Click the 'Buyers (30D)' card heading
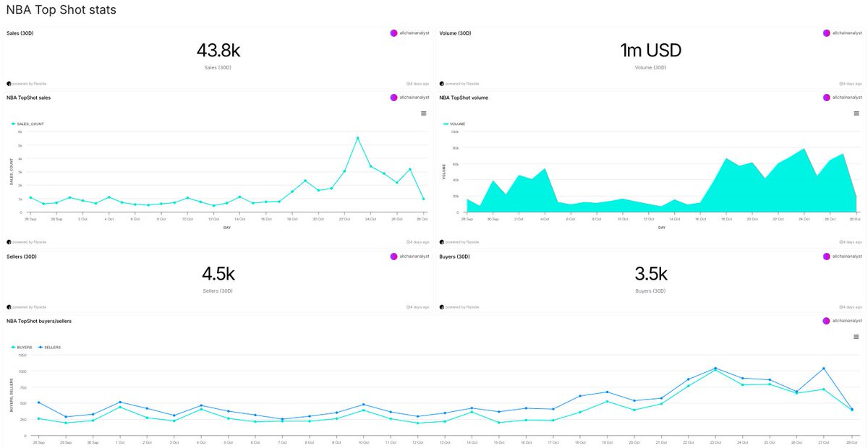The height and width of the screenshot is (448, 868). tap(454, 257)
